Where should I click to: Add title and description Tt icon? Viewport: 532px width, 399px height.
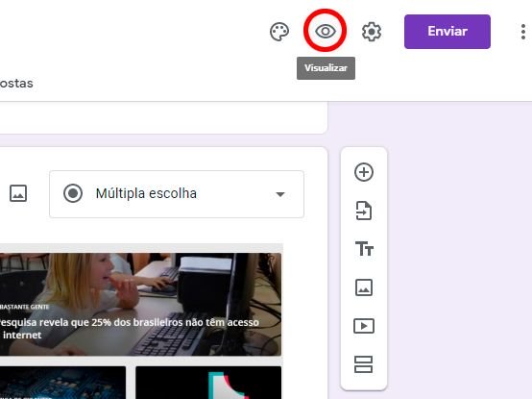364,249
